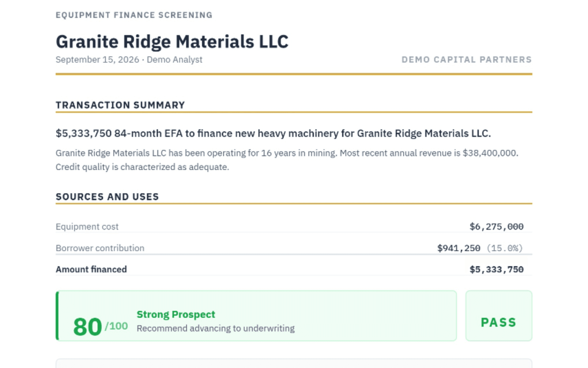Image resolution: width=588 pixels, height=368 pixels.
Task: Select the Borrower contribution row label
Action: [x=100, y=248]
